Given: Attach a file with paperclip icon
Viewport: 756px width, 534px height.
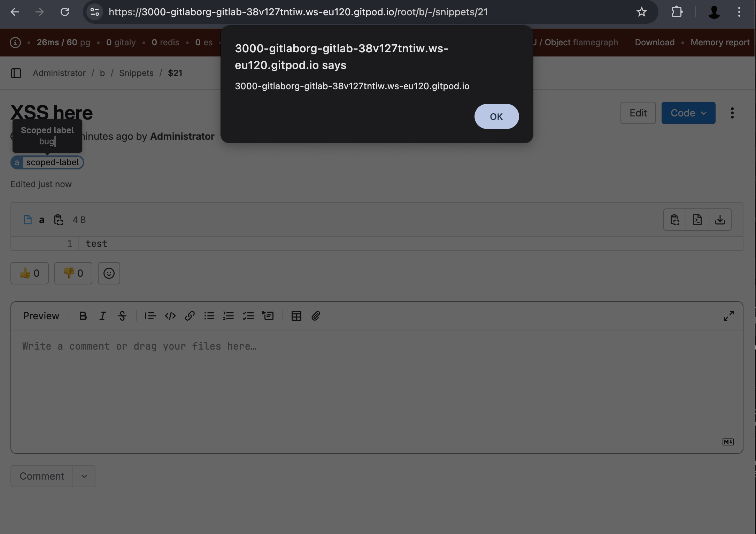Looking at the screenshot, I should click(x=316, y=316).
